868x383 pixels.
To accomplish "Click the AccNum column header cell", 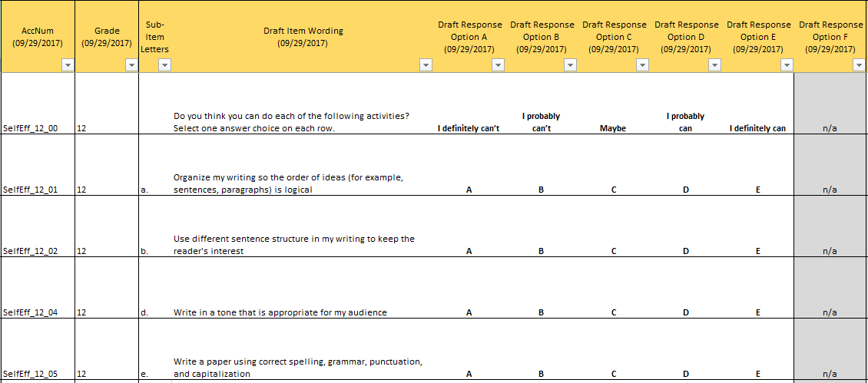I will pos(38,36).
